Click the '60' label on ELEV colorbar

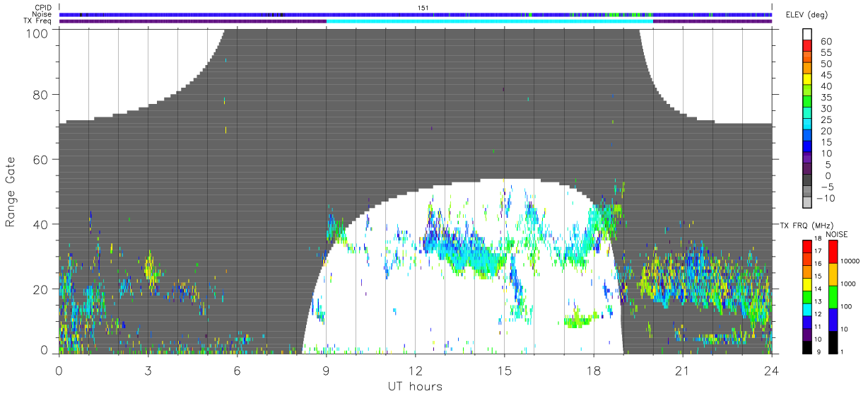point(826,42)
